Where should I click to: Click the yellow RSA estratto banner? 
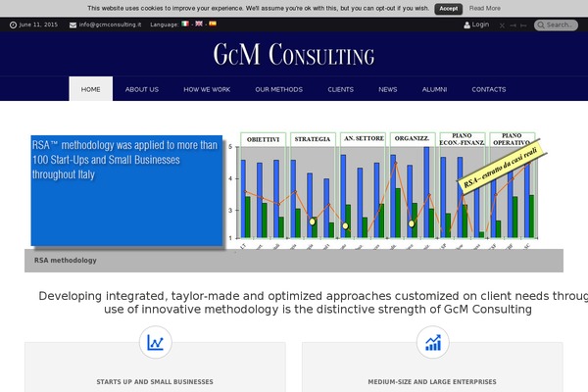click(501, 168)
